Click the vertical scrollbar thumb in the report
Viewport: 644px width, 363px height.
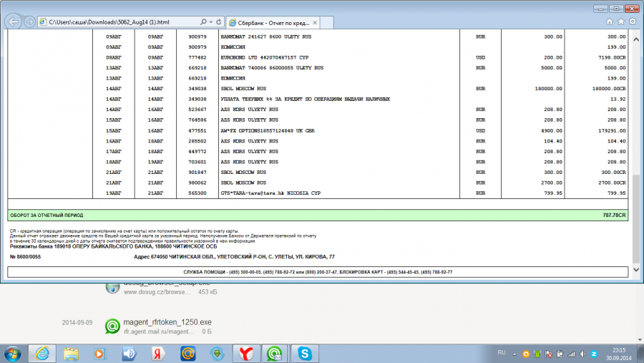(x=636, y=218)
